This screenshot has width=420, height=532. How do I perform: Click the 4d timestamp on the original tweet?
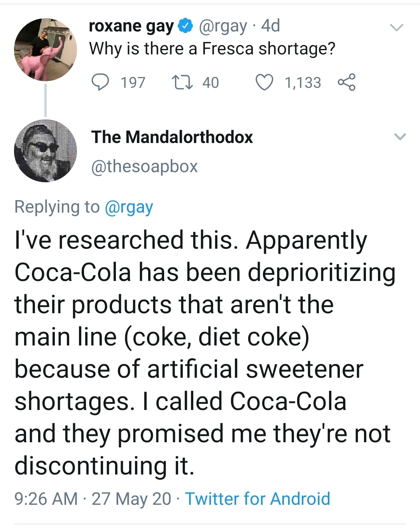(270, 26)
